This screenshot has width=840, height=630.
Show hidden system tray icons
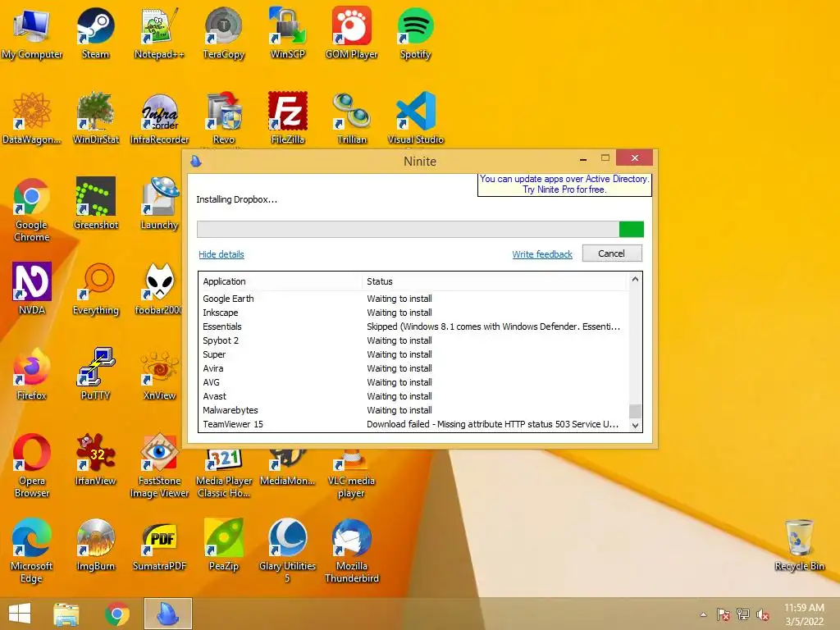click(704, 614)
